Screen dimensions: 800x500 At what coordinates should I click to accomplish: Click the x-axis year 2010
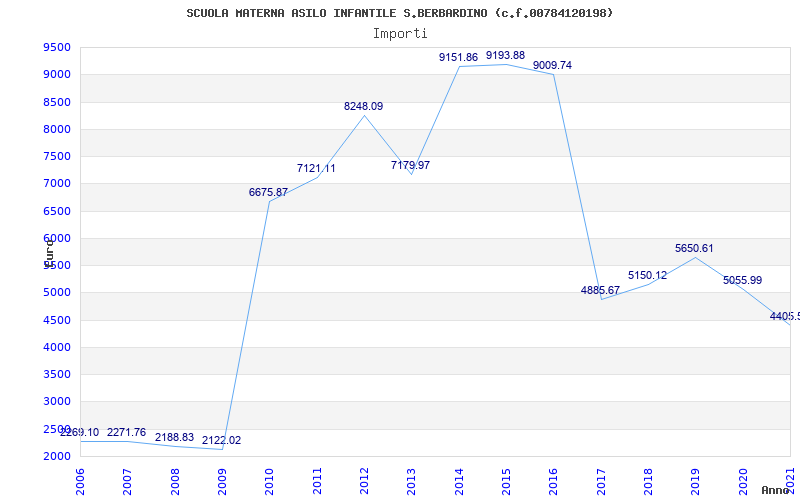270,482
